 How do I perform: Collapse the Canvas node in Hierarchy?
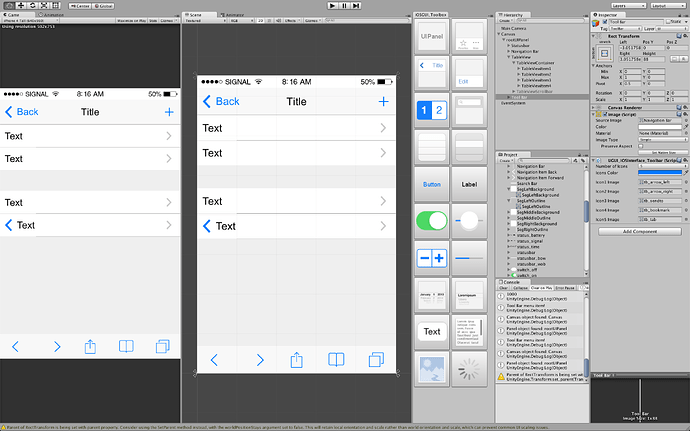pos(499,34)
